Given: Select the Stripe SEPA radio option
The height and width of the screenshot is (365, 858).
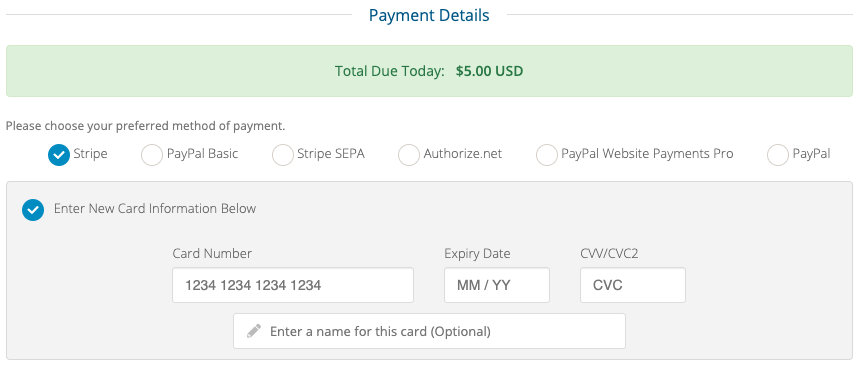Looking at the screenshot, I should point(282,155).
